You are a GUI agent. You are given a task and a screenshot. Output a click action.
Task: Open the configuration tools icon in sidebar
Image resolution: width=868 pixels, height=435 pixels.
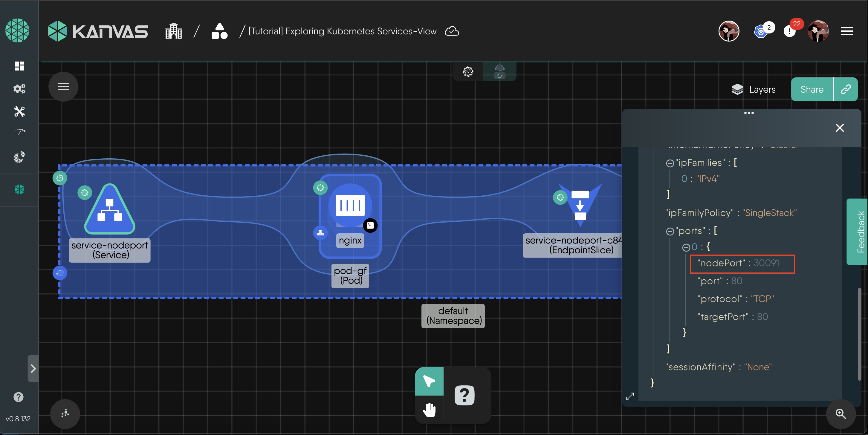19,111
